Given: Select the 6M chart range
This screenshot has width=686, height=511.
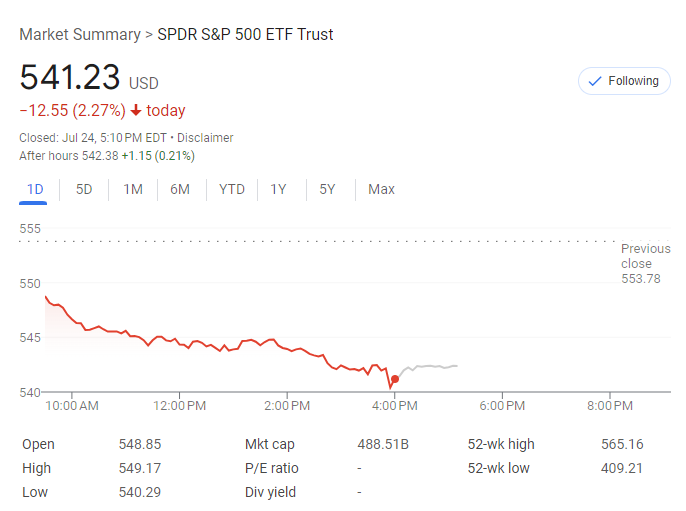Looking at the screenshot, I should pos(180,189).
